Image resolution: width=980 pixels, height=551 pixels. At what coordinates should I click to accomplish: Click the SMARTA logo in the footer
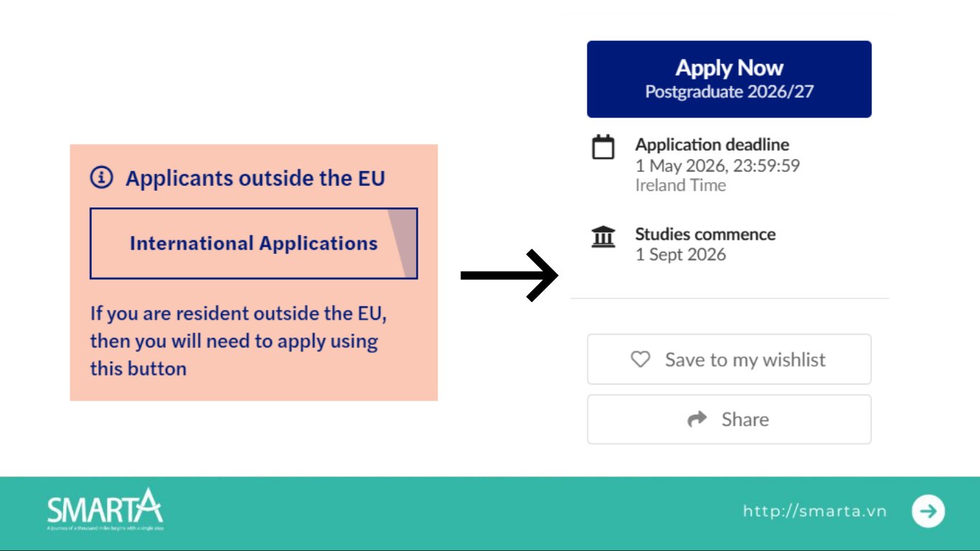(x=105, y=509)
